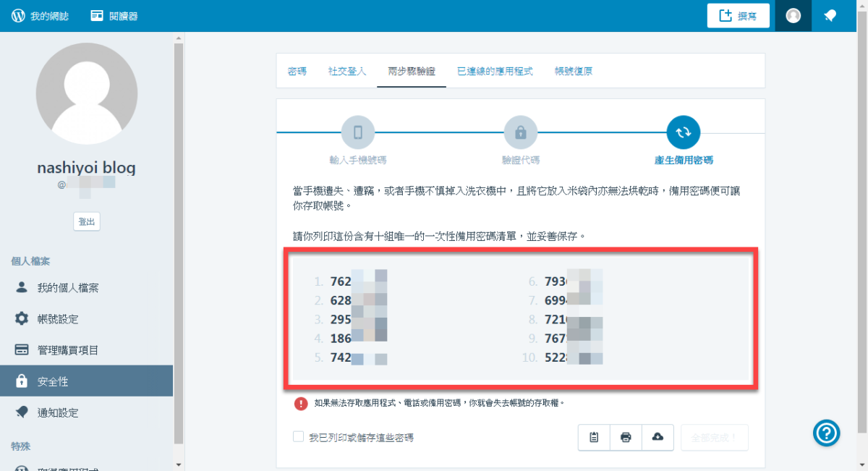Click the 驗證代碼 step label
This screenshot has height=471, width=868.
click(520, 160)
